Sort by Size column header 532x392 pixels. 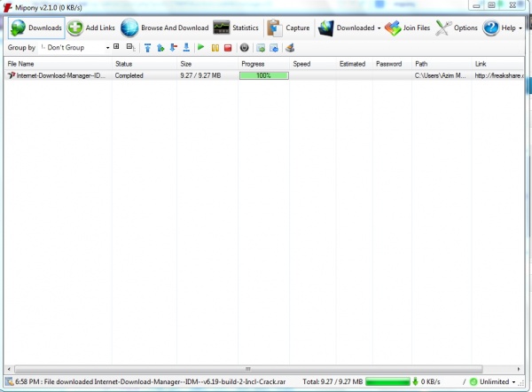click(207, 64)
